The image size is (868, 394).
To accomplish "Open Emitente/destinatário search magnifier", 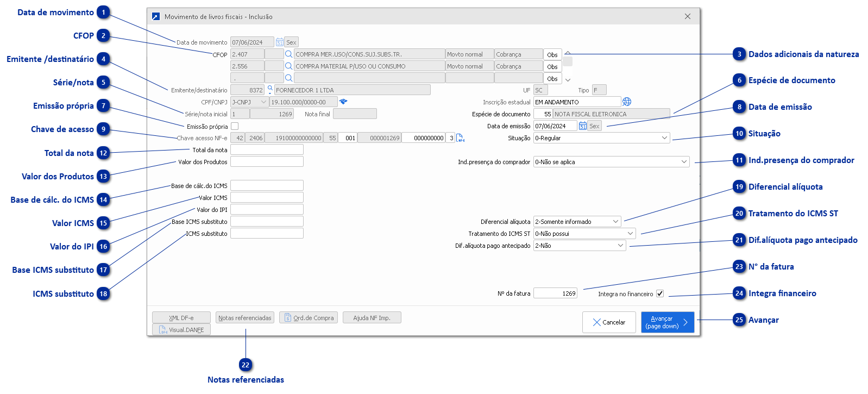I will [270, 90].
